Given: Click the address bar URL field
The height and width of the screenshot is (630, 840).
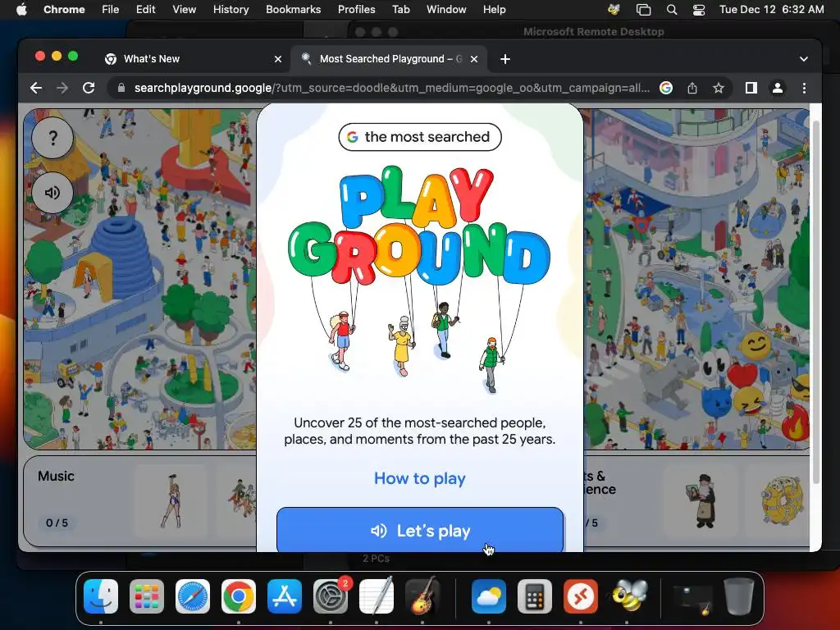Looking at the screenshot, I should (391, 88).
